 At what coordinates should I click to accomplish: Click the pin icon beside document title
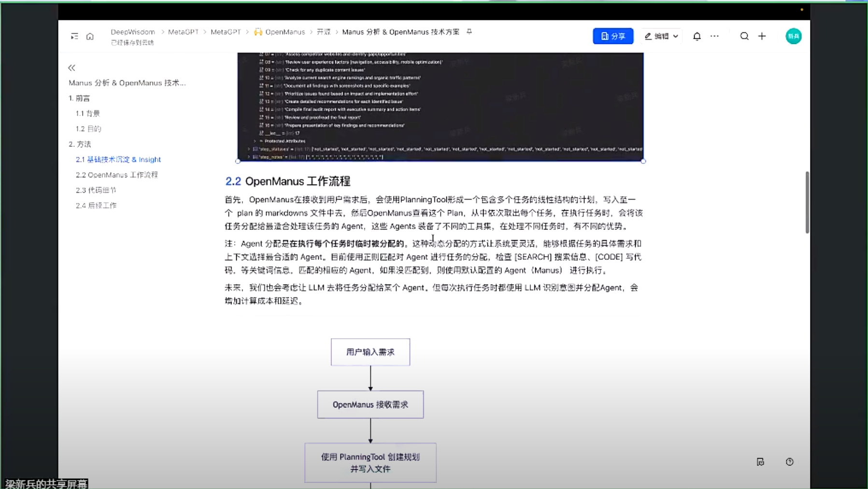coord(469,32)
